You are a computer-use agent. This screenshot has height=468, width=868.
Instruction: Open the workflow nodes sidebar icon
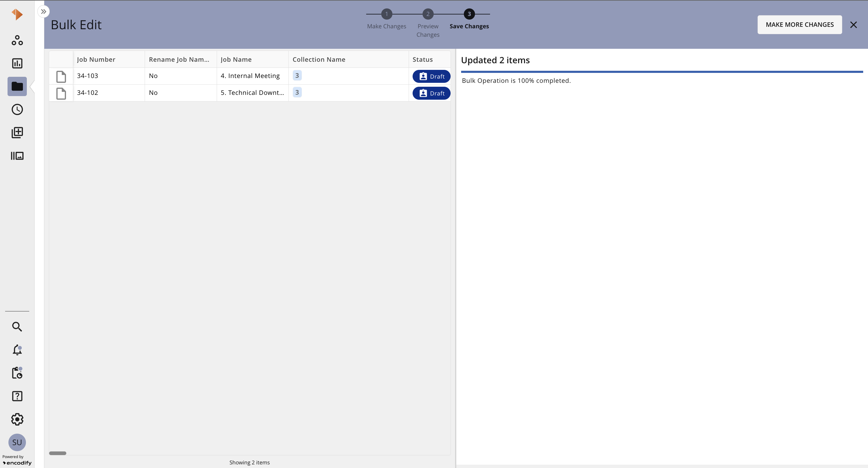(x=17, y=40)
